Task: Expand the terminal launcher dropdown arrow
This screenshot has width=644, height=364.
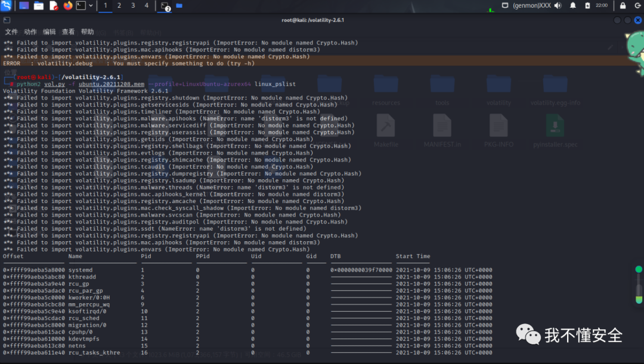Action: (x=91, y=5)
